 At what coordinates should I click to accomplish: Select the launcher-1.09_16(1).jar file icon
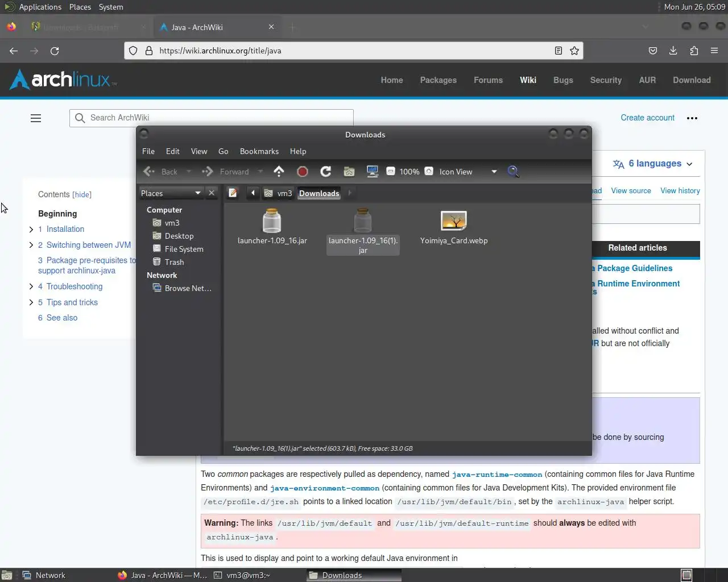pyautogui.click(x=363, y=221)
